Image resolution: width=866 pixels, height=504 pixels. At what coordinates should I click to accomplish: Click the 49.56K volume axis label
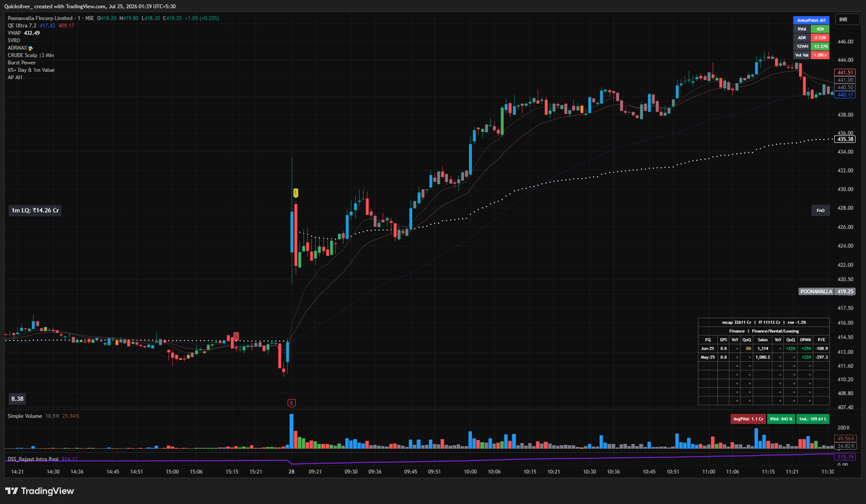pos(845,438)
